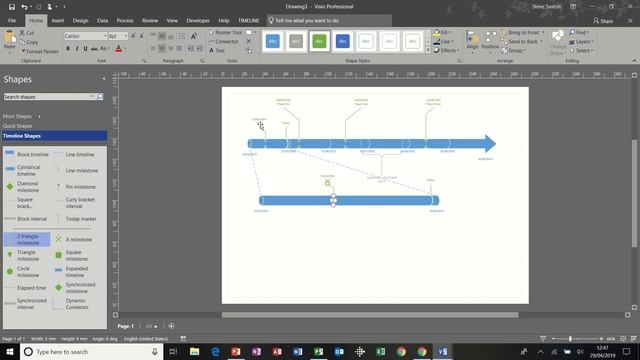Switch to the Process tab
The width and height of the screenshot is (640, 360).
pos(125,20)
